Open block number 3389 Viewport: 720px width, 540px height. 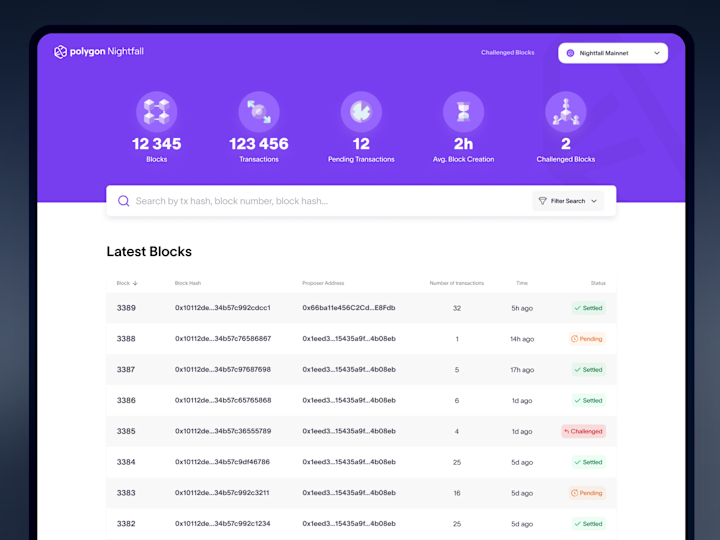coord(126,308)
